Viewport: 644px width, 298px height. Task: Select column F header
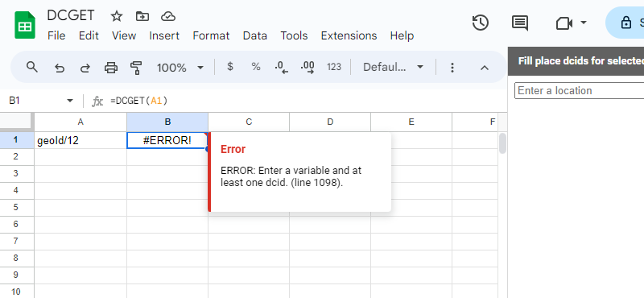tap(475, 122)
